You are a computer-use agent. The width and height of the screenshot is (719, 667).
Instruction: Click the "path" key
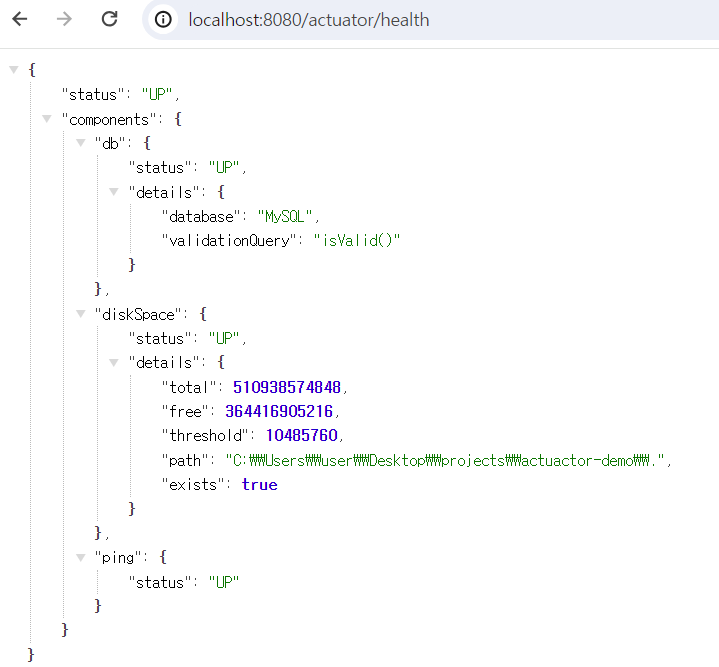click(185, 460)
